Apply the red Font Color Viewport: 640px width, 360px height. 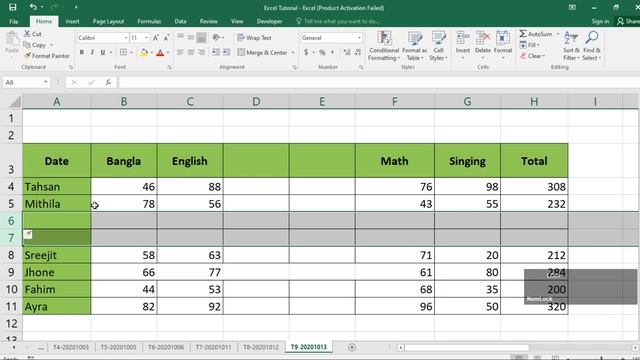point(160,52)
